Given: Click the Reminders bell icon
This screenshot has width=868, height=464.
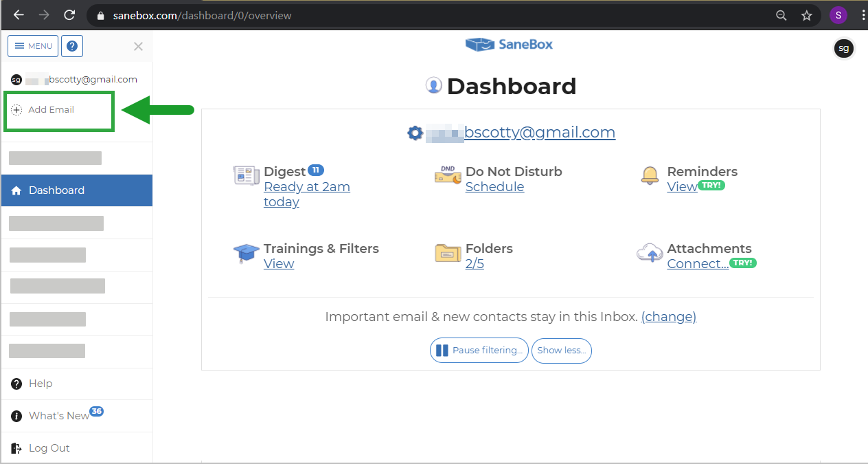Looking at the screenshot, I should 649,176.
